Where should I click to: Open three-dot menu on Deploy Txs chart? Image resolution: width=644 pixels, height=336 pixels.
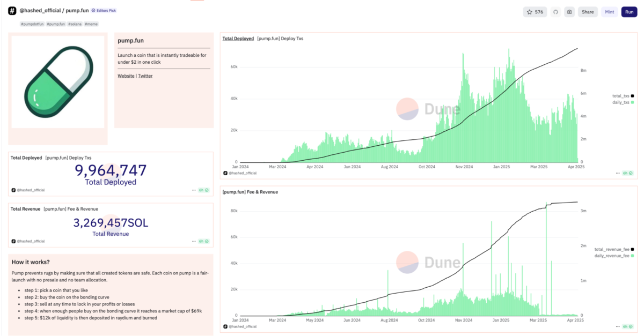coord(618,173)
